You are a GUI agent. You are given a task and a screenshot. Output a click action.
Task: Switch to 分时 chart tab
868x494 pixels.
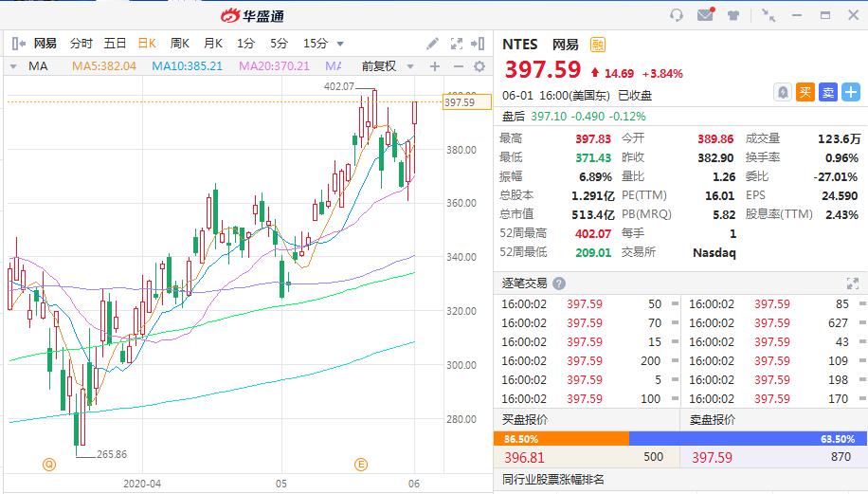pos(81,44)
